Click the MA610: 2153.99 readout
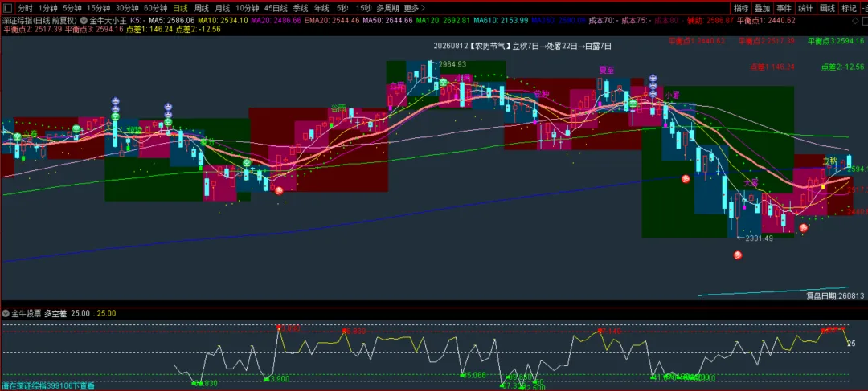This screenshot has width=868, height=391. pyautogui.click(x=501, y=20)
